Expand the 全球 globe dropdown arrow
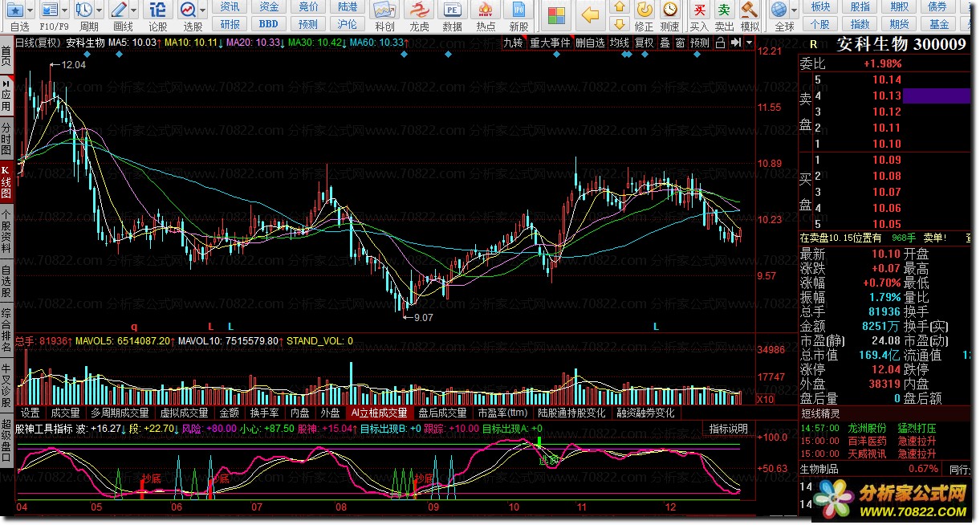This screenshot has width=980, height=525. point(793,10)
